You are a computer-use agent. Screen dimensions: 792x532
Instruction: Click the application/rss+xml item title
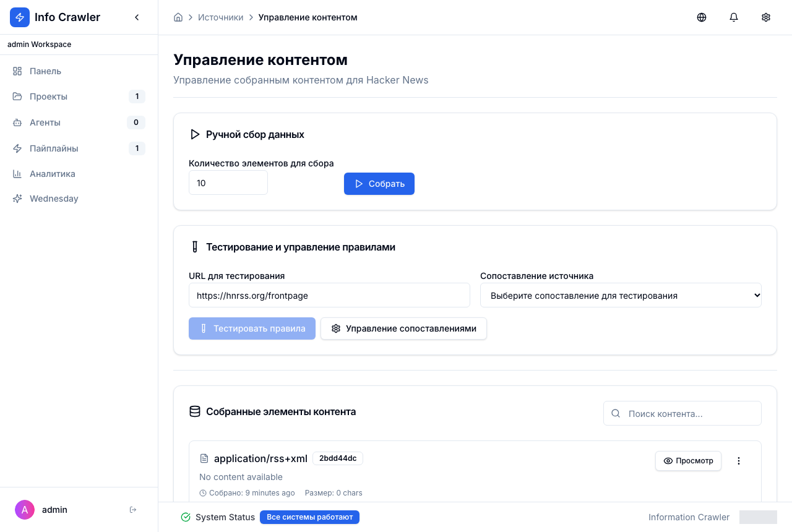tap(260, 458)
